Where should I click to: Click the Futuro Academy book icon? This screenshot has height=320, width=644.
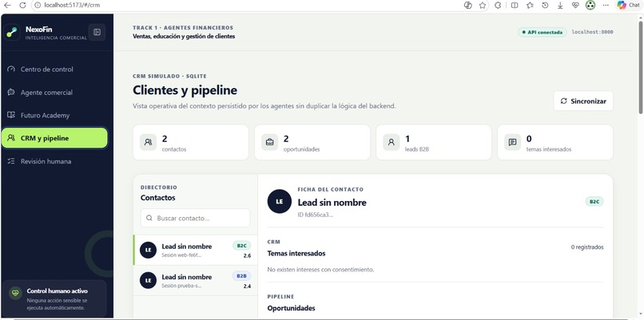tap(11, 115)
